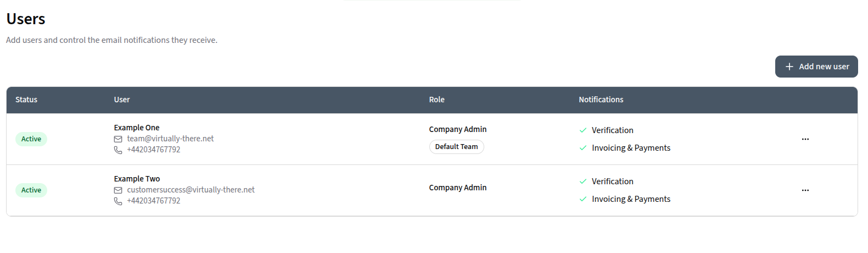Click the Notifications column header

coord(601,100)
